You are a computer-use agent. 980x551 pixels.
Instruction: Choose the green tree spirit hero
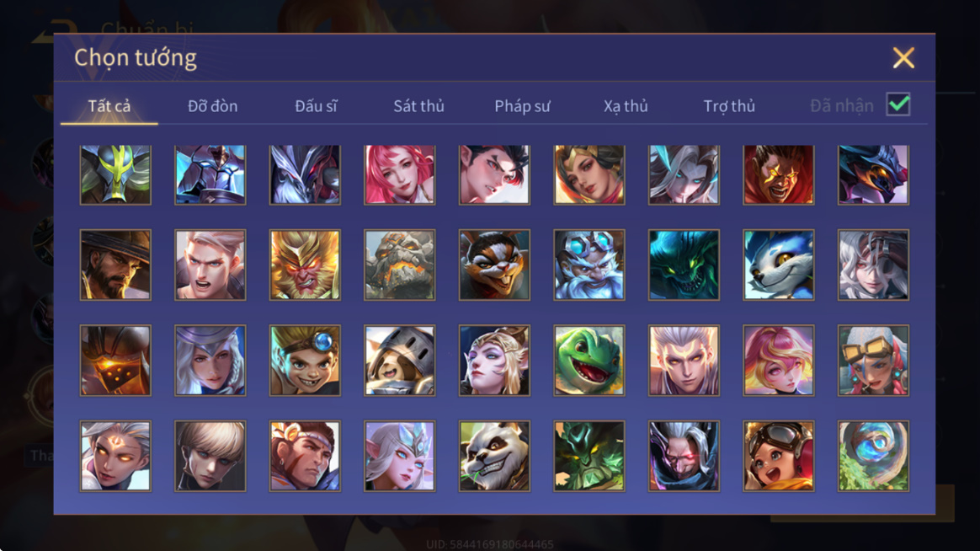[x=589, y=456]
